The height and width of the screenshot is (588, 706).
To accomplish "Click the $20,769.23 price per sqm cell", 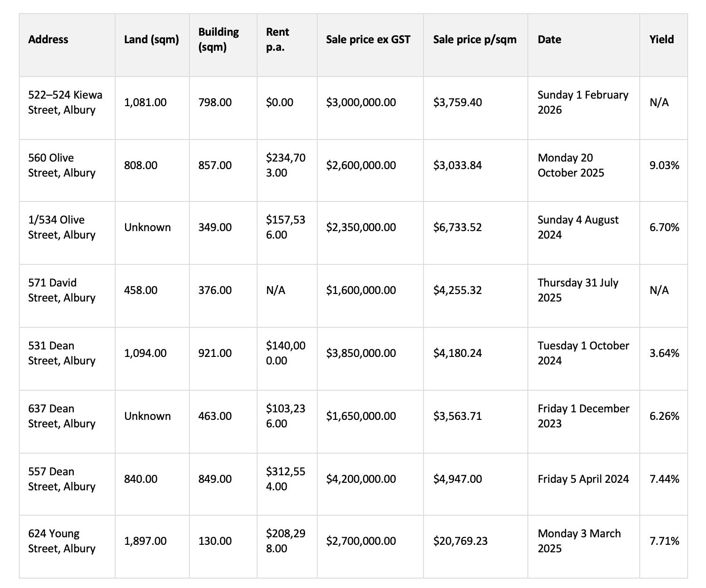I will pos(460,541).
